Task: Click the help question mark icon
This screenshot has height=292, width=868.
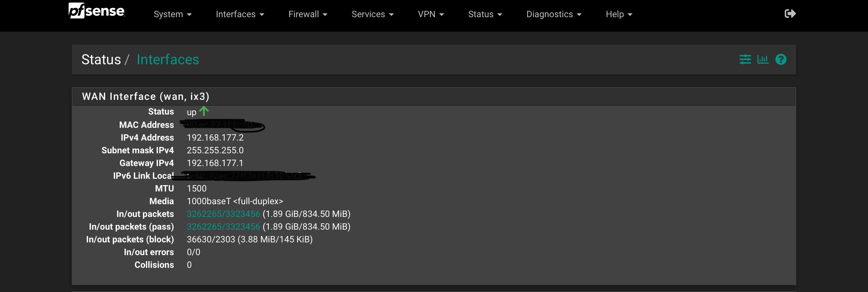Action: click(x=781, y=59)
